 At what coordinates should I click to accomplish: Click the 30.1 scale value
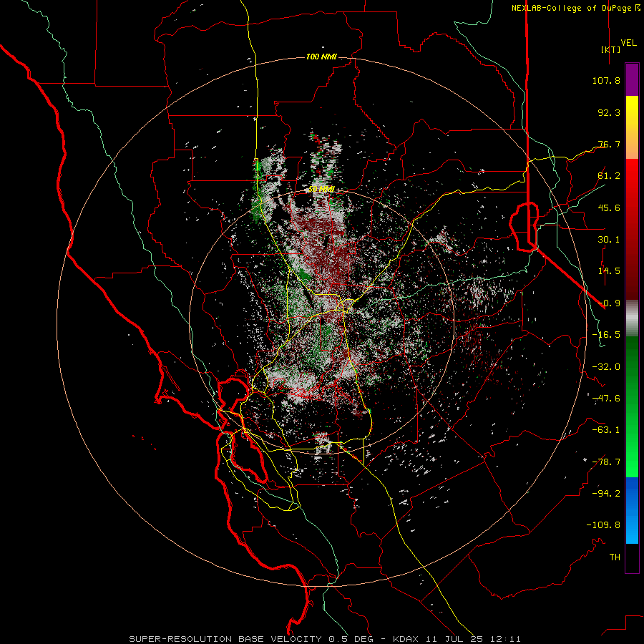click(x=609, y=240)
